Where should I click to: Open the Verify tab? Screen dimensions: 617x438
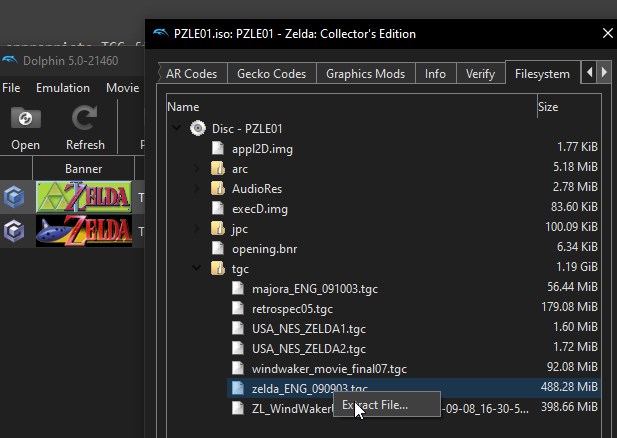pyautogui.click(x=480, y=74)
